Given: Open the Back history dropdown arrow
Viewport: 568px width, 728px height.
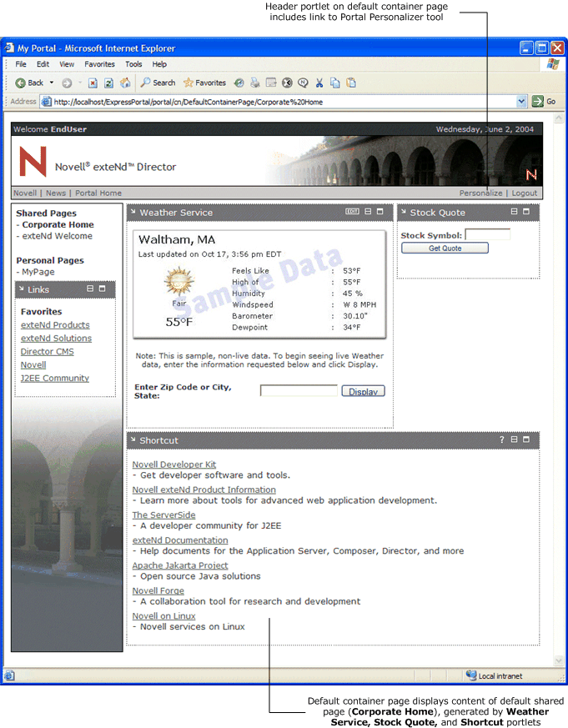Looking at the screenshot, I should click(52, 83).
